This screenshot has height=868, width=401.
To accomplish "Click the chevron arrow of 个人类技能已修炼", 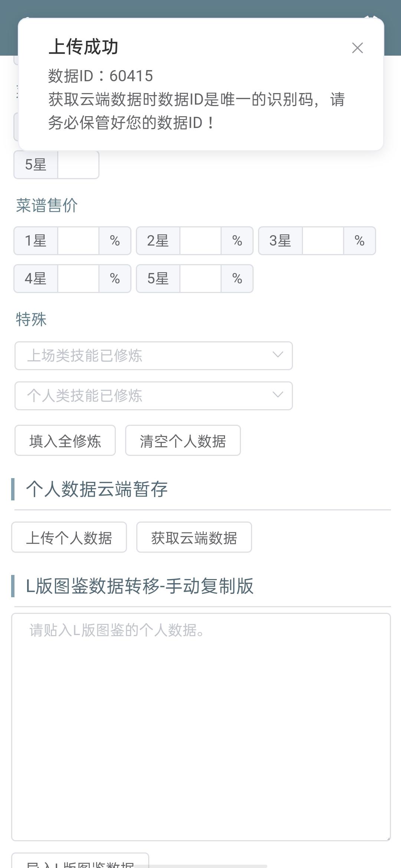I will [278, 395].
